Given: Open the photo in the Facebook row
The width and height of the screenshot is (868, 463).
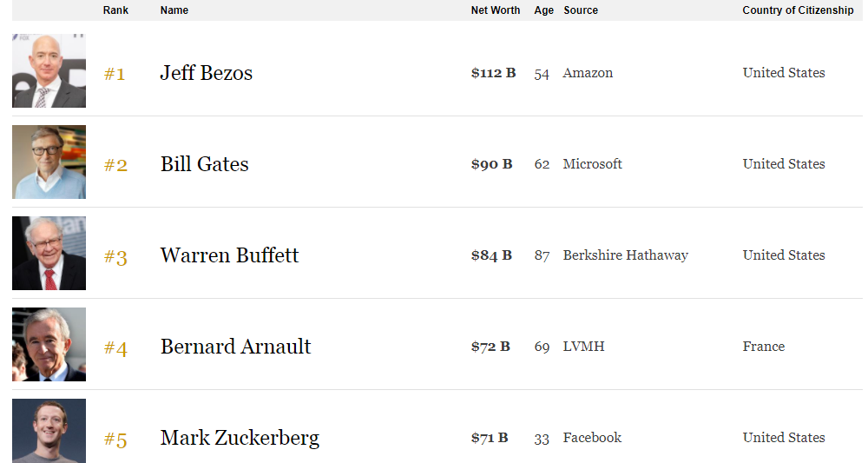Looking at the screenshot, I should coord(49,431).
